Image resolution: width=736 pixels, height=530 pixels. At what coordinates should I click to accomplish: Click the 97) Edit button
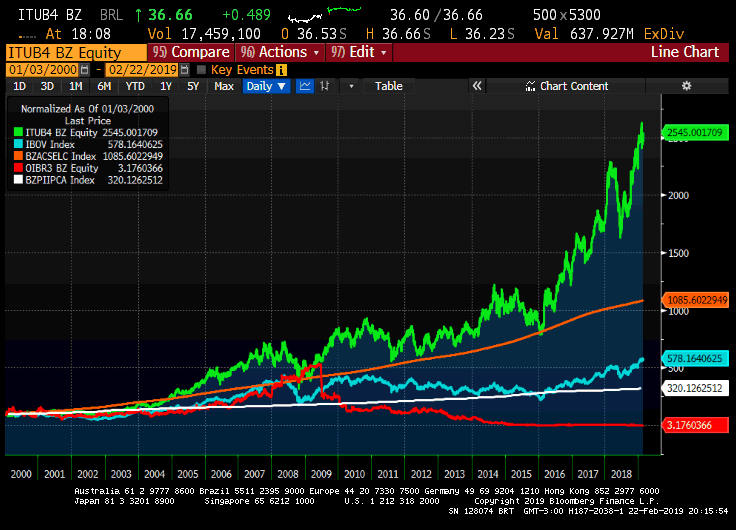point(358,52)
